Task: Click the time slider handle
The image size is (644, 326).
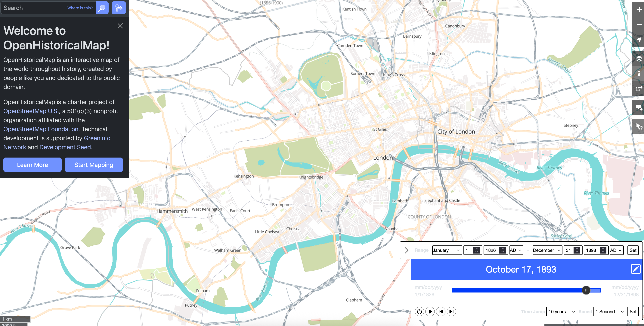Action: pos(586,290)
